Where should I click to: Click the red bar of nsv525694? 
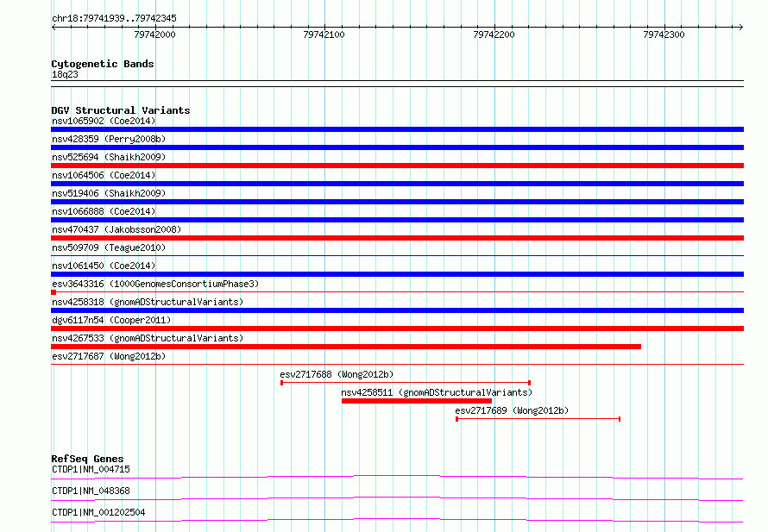[397, 166]
